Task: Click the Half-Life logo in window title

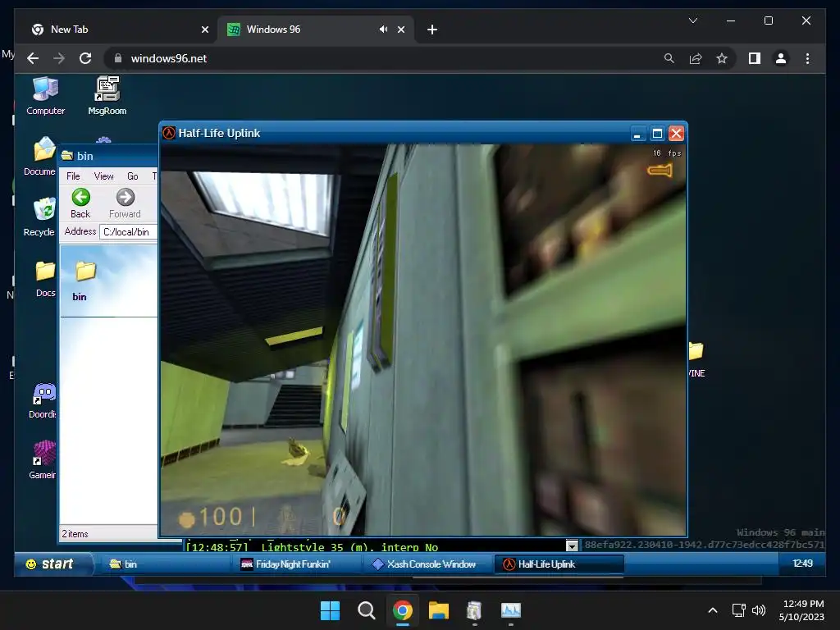Action: tap(169, 133)
